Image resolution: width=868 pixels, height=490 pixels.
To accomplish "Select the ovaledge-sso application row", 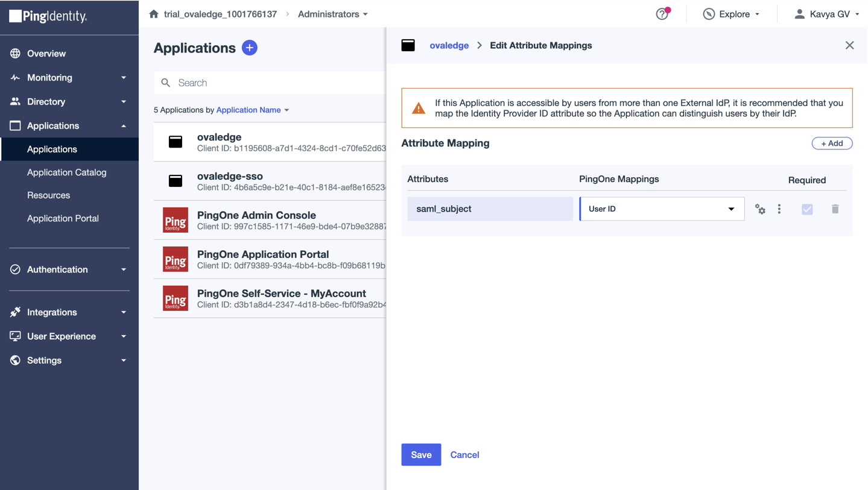I will tap(270, 181).
